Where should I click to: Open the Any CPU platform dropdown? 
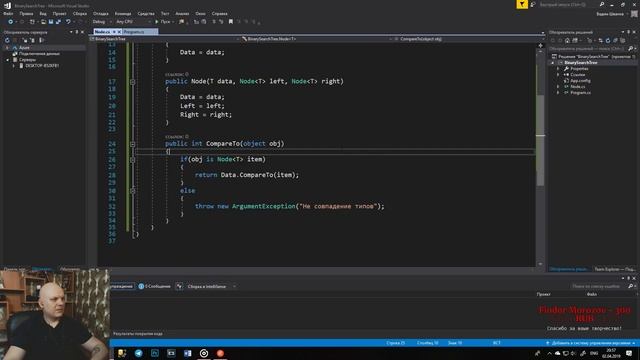(133, 22)
